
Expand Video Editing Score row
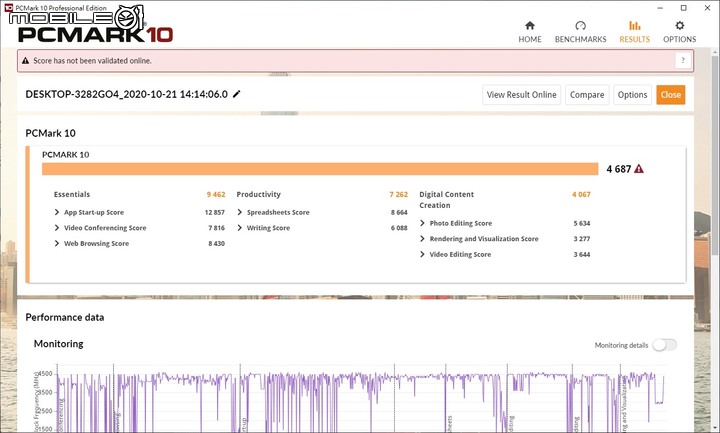(x=422, y=254)
